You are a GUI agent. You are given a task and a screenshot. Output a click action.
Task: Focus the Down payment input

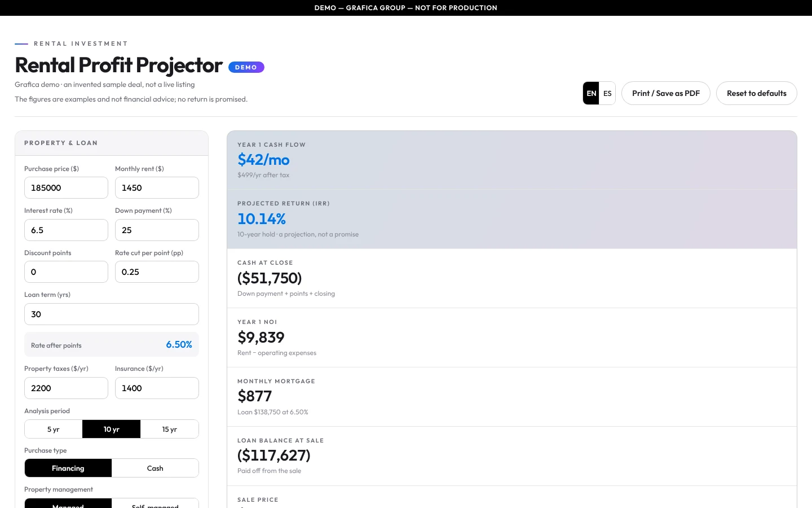click(157, 230)
